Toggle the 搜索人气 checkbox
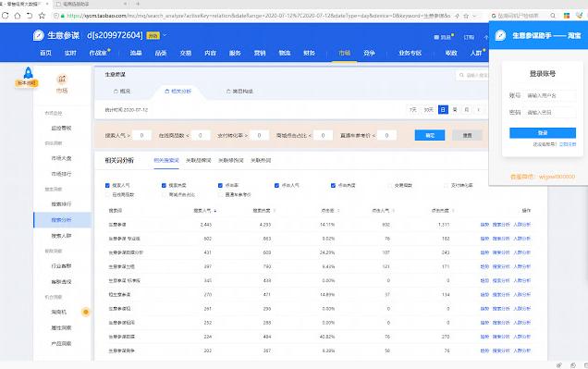Viewport: 588px width, 369px height. coord(107,185)
